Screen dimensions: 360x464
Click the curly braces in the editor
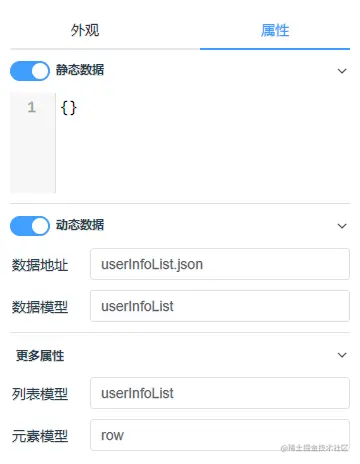[x=69, y=108]
